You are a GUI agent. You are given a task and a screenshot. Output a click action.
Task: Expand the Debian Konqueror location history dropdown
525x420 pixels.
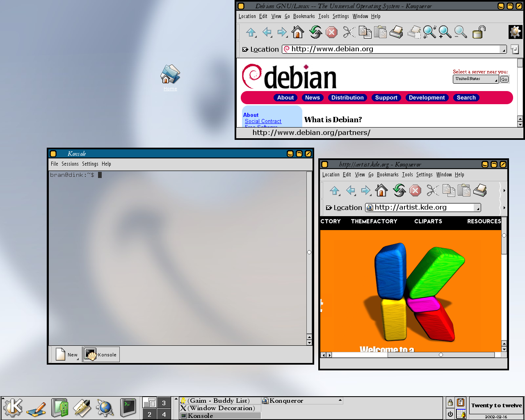coord(504,50)
